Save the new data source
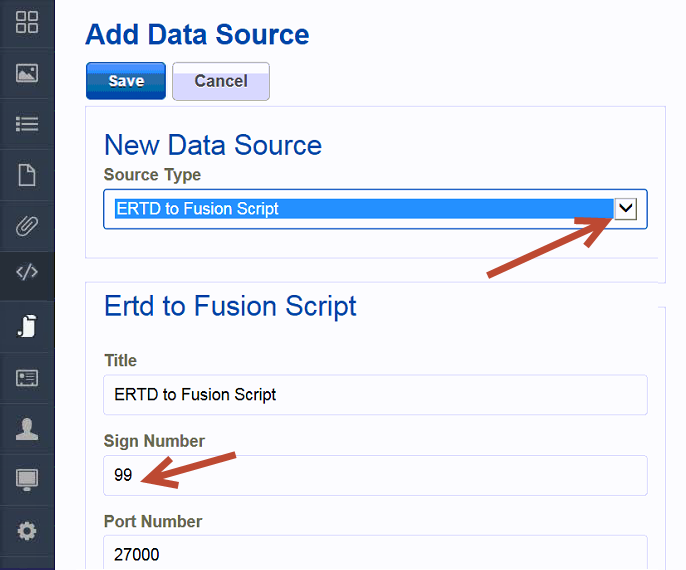 click(126, 81)
